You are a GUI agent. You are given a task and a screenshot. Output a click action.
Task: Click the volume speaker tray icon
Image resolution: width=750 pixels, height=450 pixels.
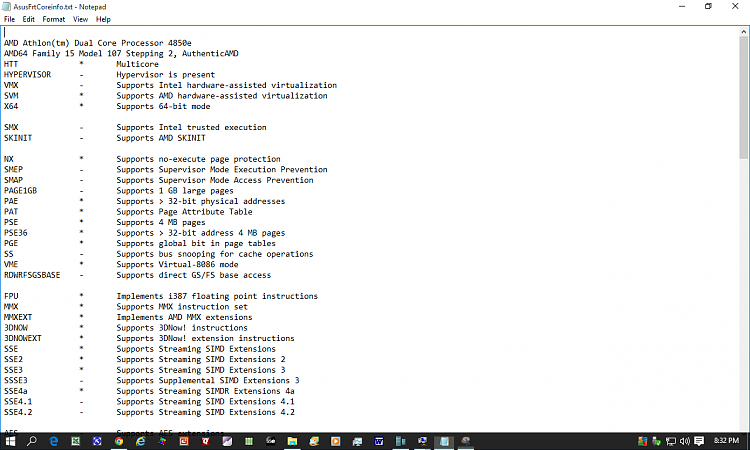pyautogui.click(x=684, y=441)
